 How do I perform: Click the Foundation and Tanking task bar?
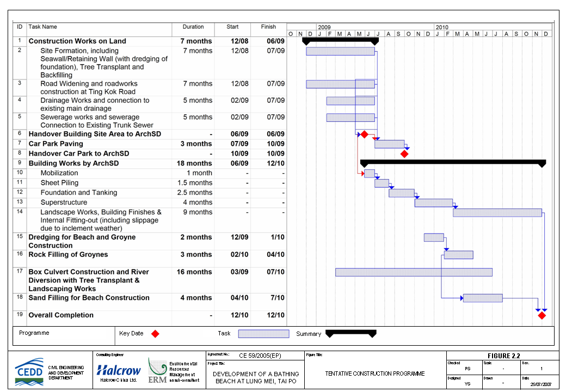point(402,193)
